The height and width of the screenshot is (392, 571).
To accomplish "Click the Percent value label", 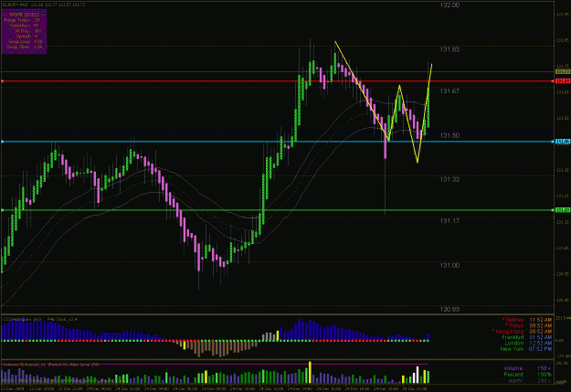I will tap(527, 374).
